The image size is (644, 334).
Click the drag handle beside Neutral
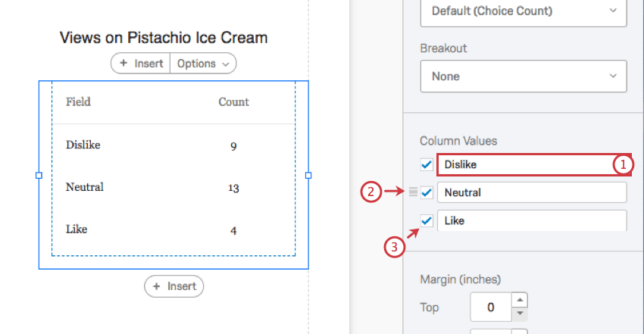[413, 192]
